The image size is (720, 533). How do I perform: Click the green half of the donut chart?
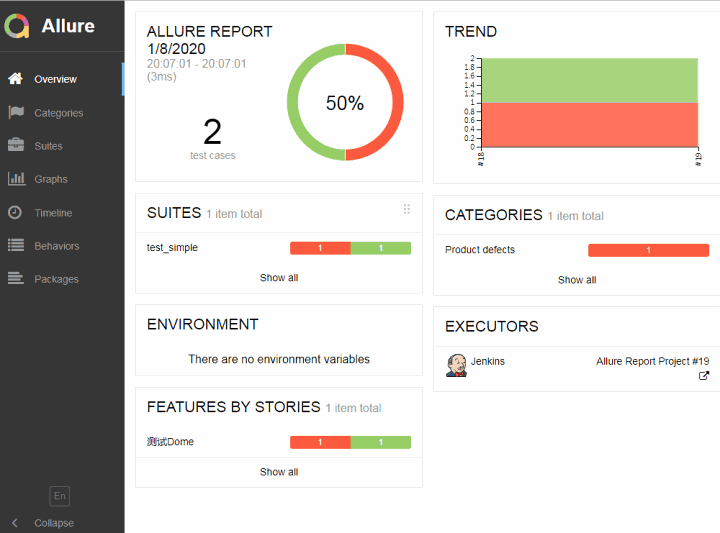coord(292,102)
